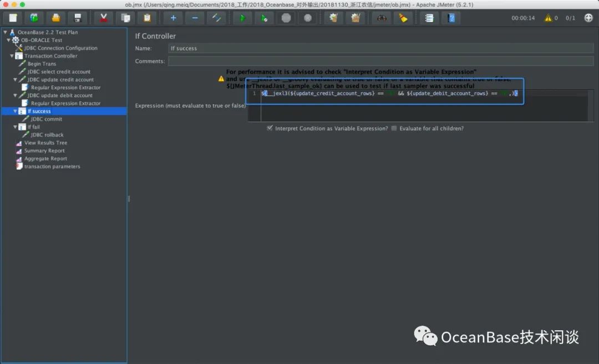Select the Aggregate Report item

tap(45, 158)
